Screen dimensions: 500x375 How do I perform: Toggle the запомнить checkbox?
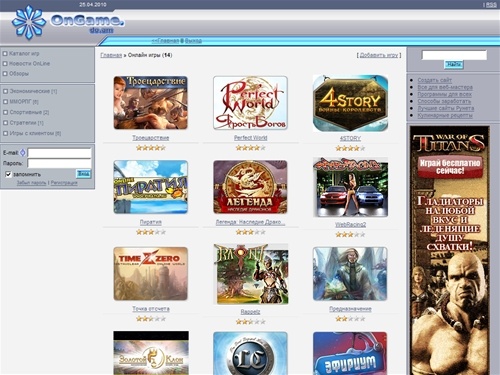click(8, 174)
